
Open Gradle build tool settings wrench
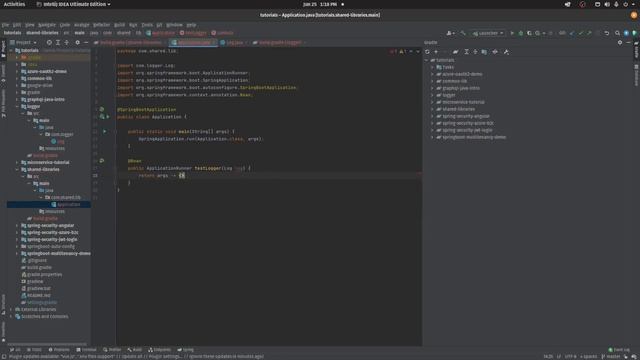click(x=506, y=52)
